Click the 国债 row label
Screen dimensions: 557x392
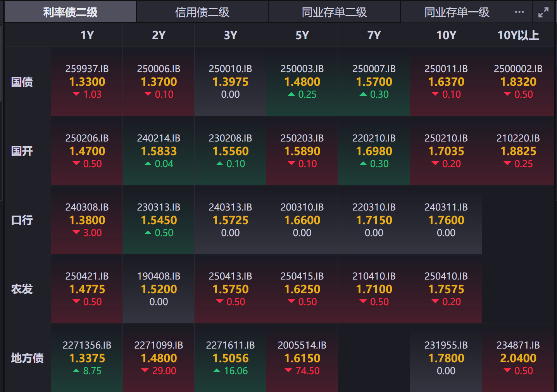(x=22, y=81)
